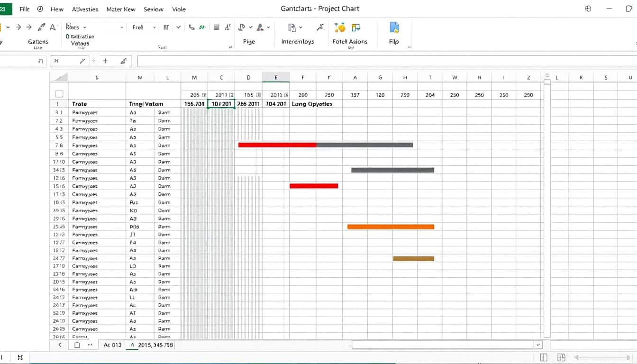The width and height of the screenshot is (637, 364).
Task: Click the select-all corner triangle of grid
Action: click(x=61, y=77)
